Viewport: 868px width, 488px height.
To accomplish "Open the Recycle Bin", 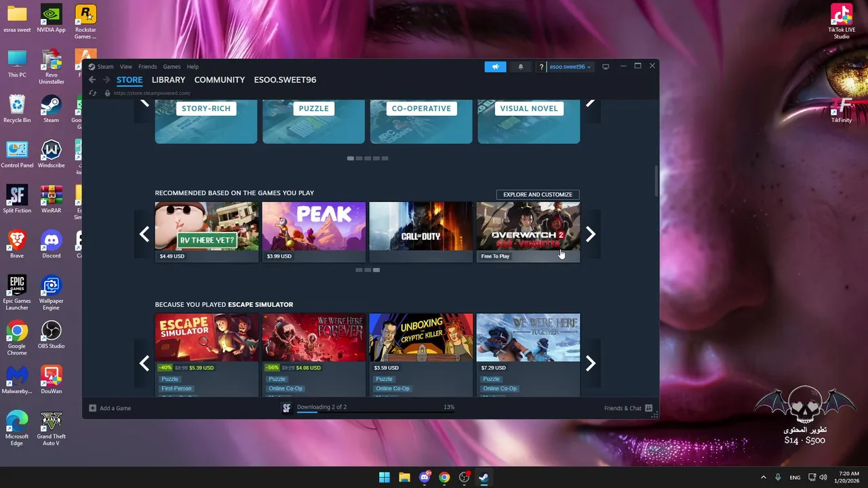I will (17, 110).
